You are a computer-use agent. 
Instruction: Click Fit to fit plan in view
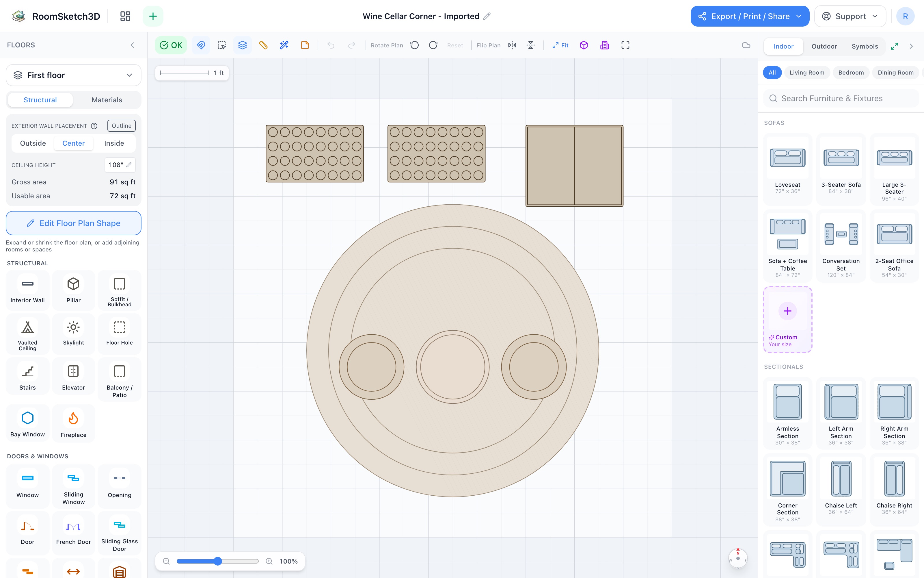click(x=560, y=45)
